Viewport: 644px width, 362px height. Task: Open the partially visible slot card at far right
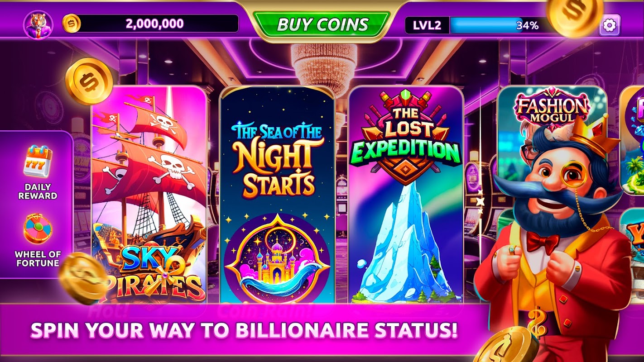(x=632, y=140)
